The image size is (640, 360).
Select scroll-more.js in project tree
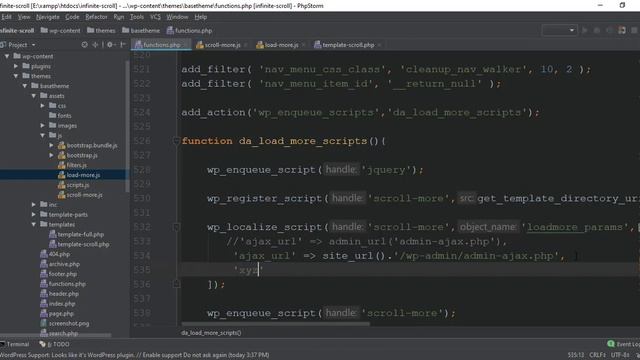coord(80,195)
